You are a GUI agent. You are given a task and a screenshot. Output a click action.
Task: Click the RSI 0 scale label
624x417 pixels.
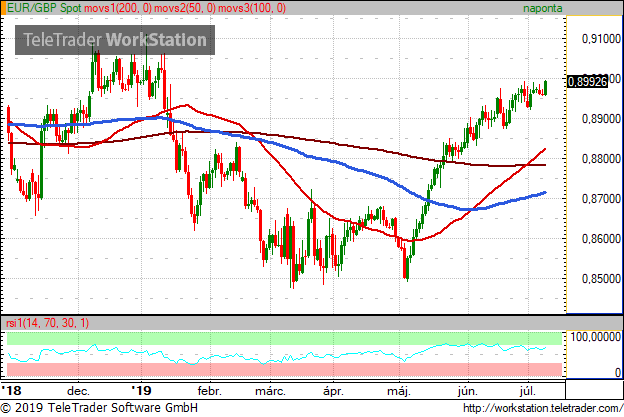pos(618,372)
